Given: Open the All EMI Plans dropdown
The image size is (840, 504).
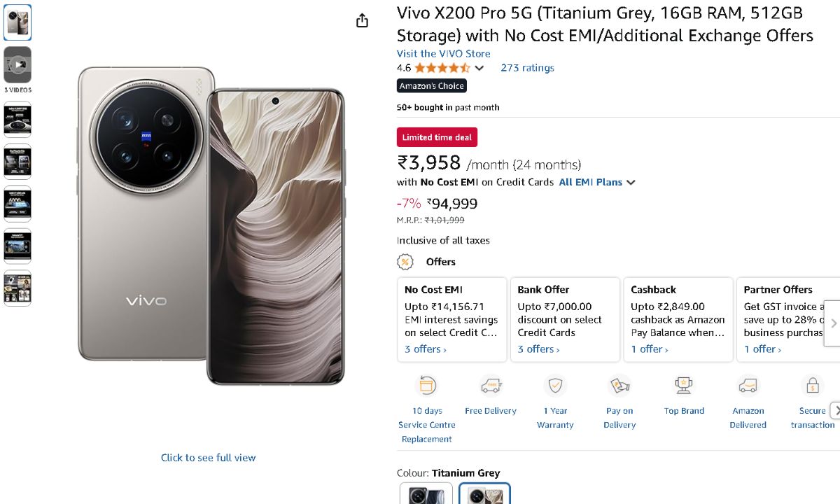Looking at the screenshot, I should [597, 182].
